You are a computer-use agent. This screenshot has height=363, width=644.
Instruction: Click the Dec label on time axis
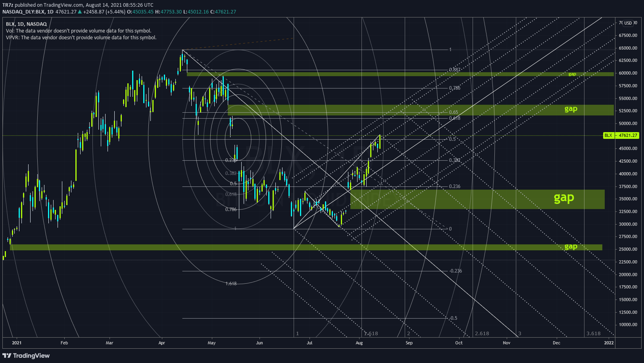pos(556,343)
